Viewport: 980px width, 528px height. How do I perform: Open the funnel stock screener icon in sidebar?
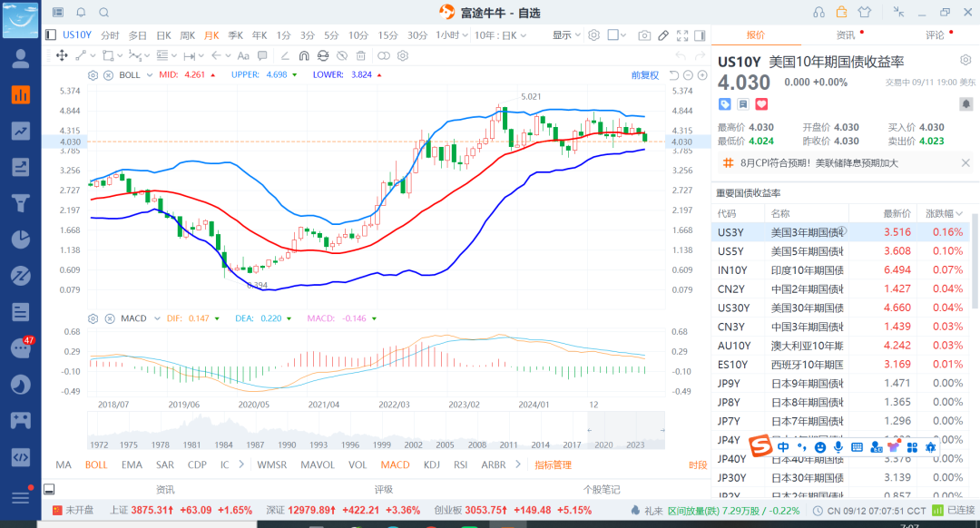[x=21, y=203]
